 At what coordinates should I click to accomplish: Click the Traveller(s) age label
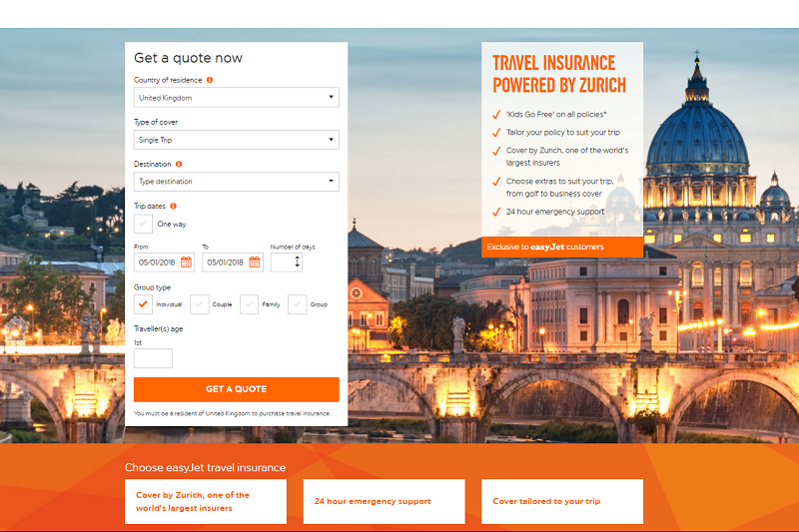pos(159,328)
